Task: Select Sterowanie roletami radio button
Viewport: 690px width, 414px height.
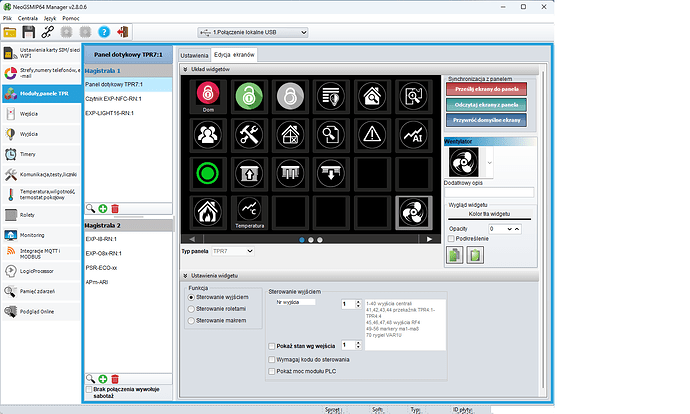Action: 191,309
